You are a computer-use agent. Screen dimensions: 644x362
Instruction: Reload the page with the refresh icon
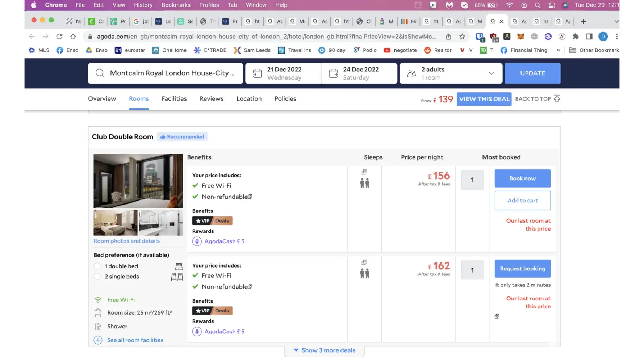[59, 37]
